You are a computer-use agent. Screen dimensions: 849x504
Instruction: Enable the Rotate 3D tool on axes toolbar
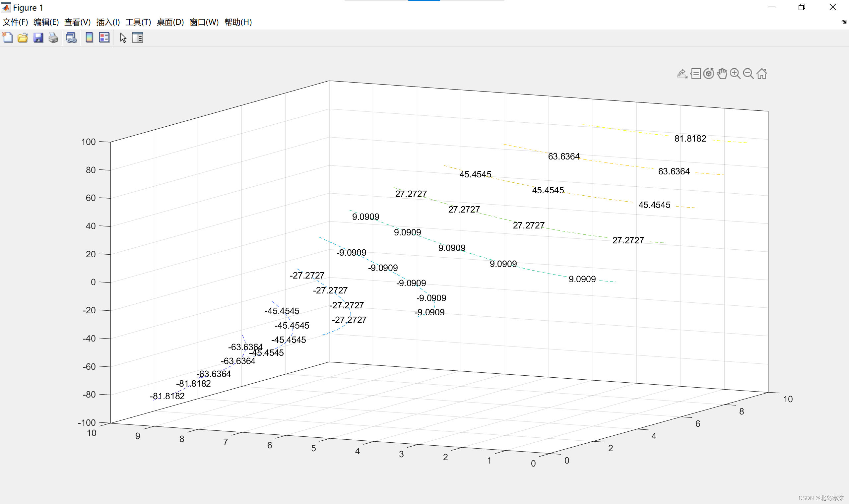[708, 74]
